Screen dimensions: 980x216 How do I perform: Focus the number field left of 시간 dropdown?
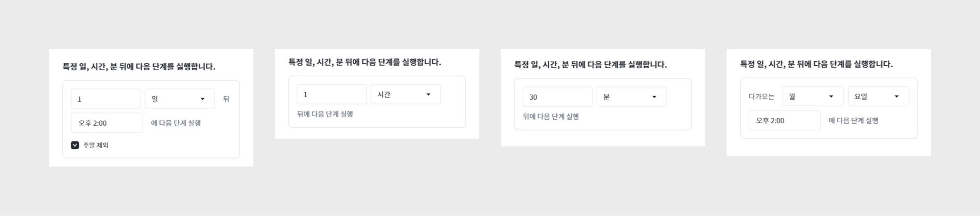click(x=332, y=95)
